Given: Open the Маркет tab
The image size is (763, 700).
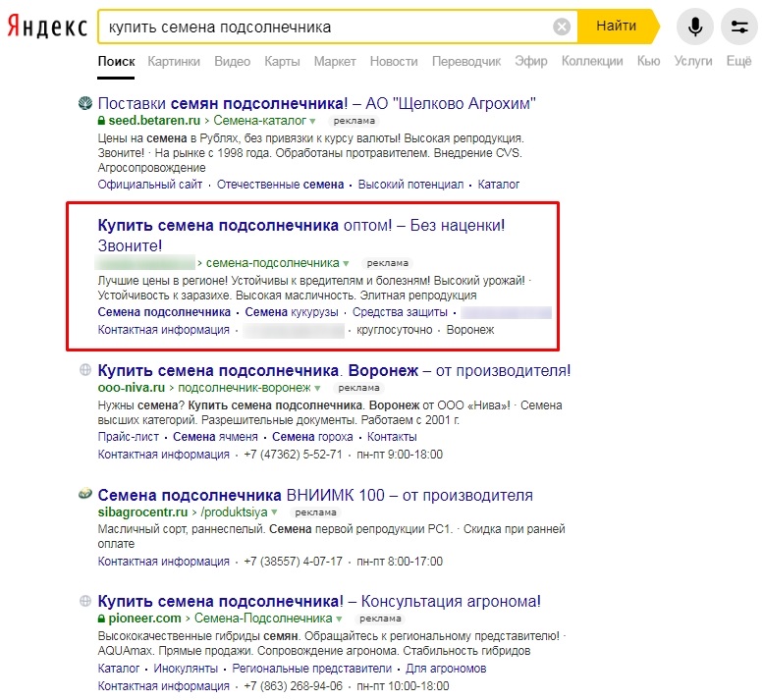Looking at the screenshot, I should click(x=335, y=61).
